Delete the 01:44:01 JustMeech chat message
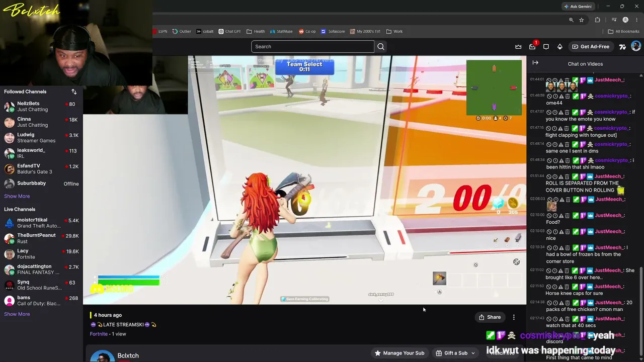644x362 pixels. (567, 80)
